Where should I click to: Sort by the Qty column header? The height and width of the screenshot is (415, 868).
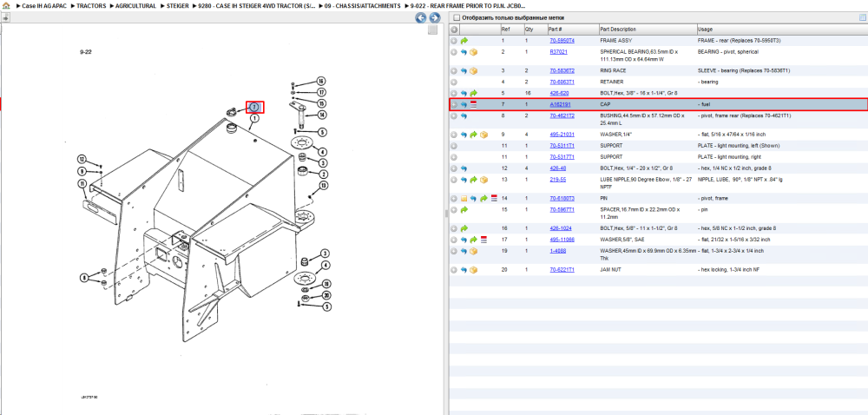point(536,30)
